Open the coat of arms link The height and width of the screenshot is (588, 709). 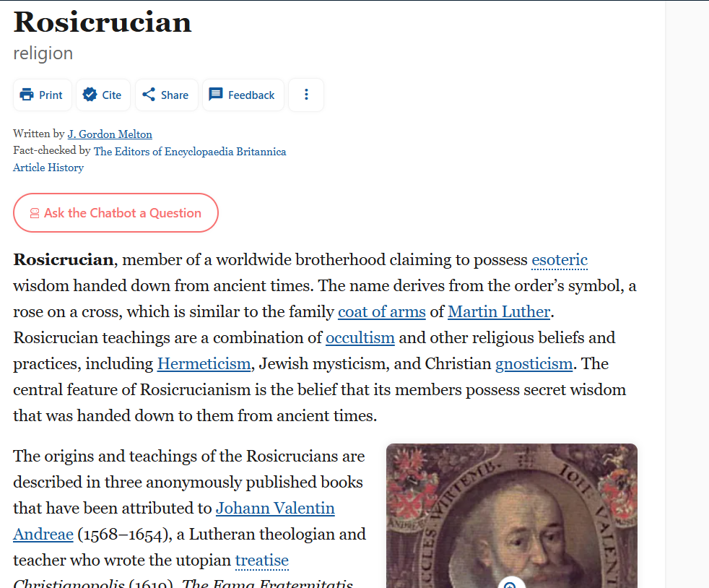tap(382, 312)
